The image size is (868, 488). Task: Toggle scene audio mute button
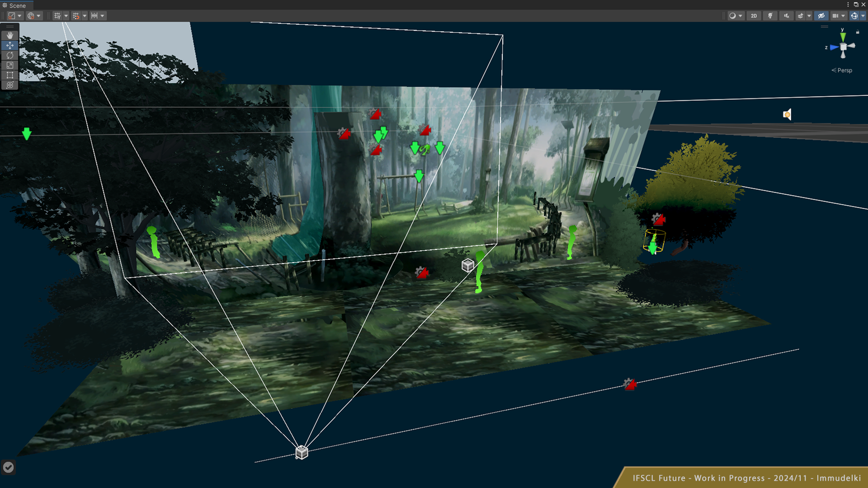[x=787, y=16]
